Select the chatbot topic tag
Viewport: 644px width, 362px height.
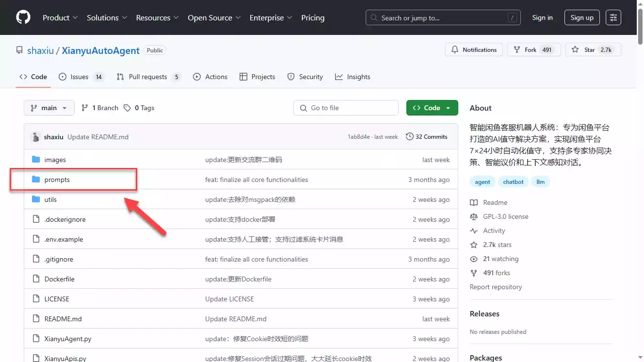(513, 182)
